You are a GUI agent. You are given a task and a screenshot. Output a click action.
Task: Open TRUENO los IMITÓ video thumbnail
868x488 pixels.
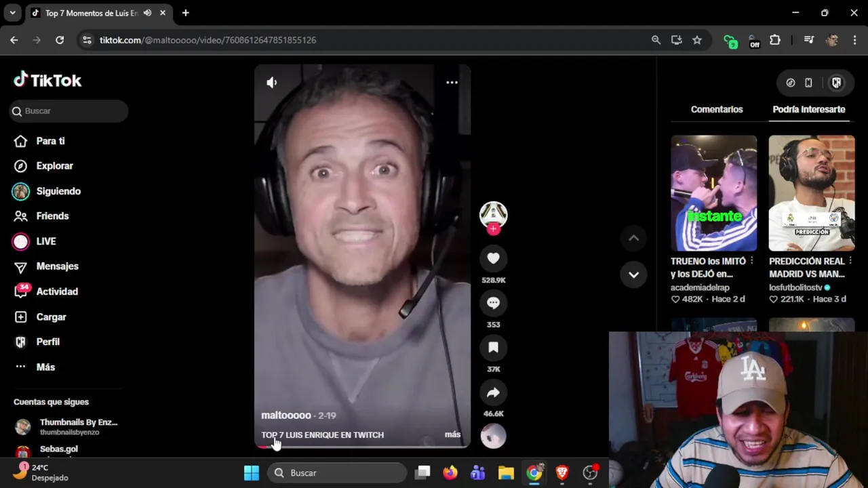714,193
